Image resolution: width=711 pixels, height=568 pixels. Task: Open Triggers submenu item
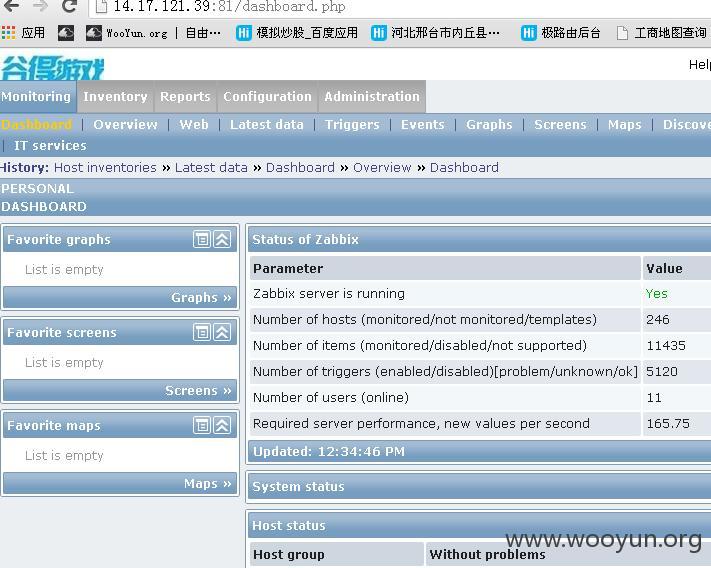pyautogui.click(x=352, y=125)
